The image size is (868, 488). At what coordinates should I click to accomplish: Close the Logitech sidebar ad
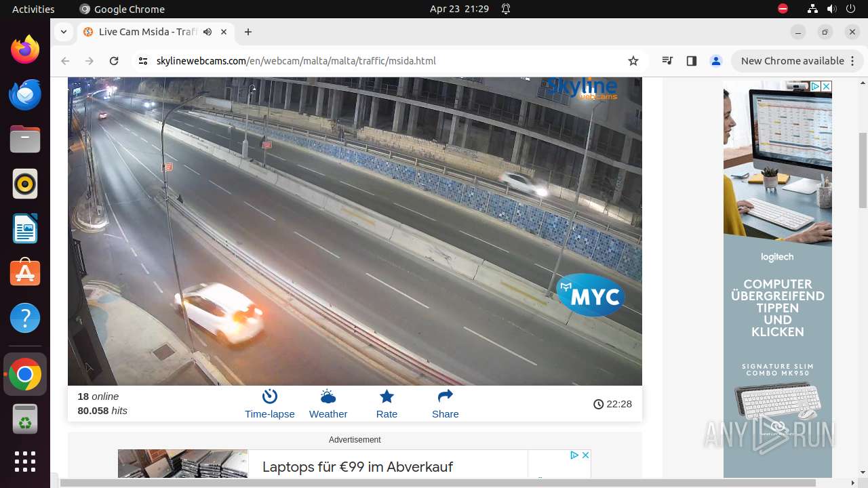coord(826,87)
